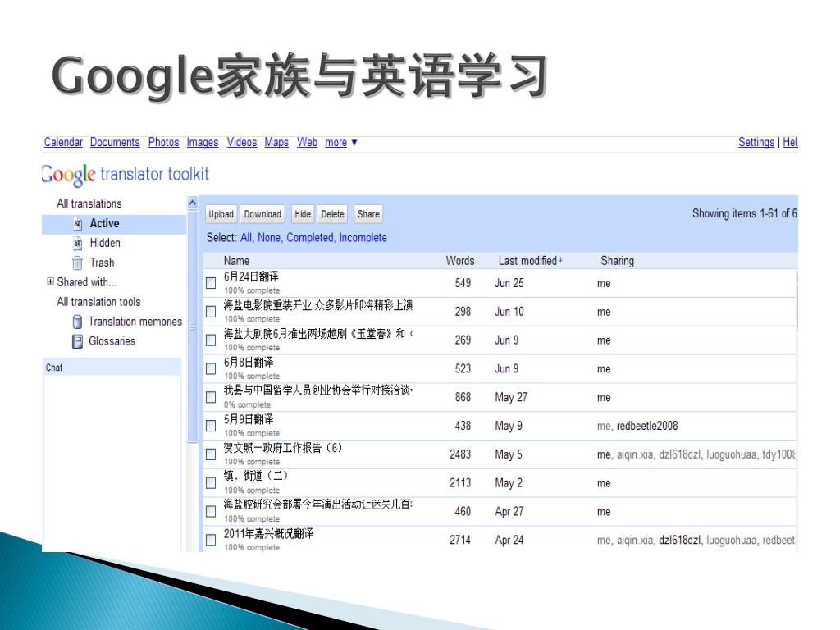Open Images in the top navigation
This screenshot has width=840, height=630.
click(x=203, y=143)
